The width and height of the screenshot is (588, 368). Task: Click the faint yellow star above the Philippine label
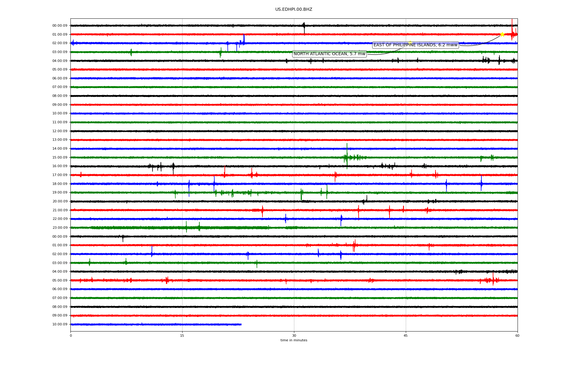click(410, 43)
